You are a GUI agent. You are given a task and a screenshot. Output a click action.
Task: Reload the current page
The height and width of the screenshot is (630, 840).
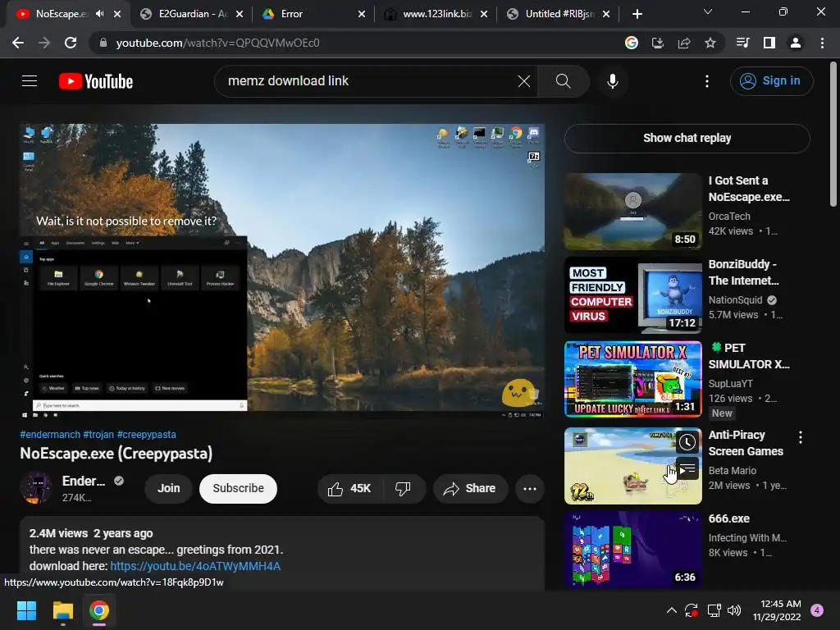pos(71,43)
